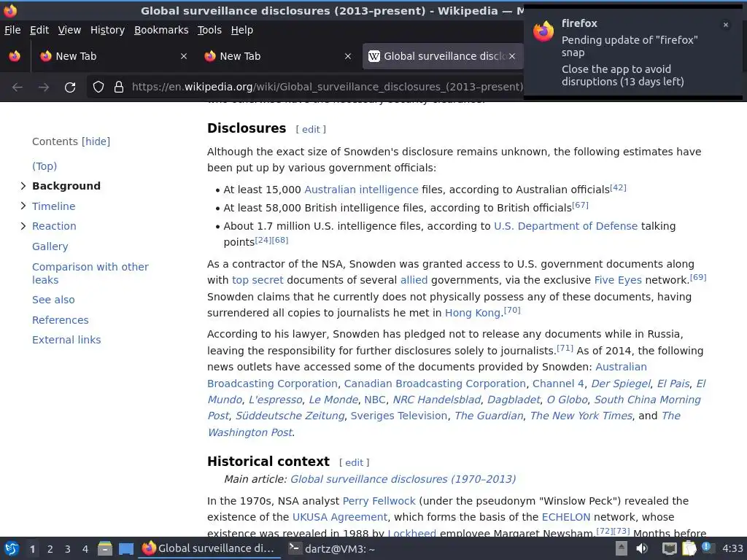Go to References in contents
Image resolution: width=747 pixels, height=560 pixels.
click(60, 320)
